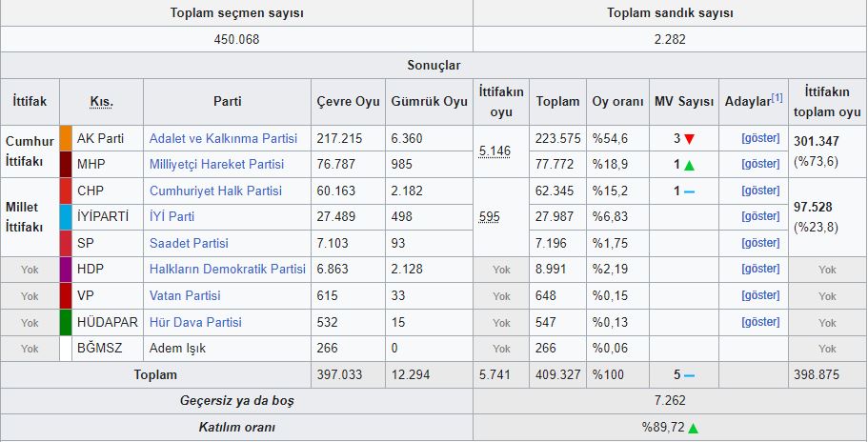This screenshot has width=868, height=442.
Task: Click the blue dash icon in CHP row
Action: click(690, 191)
